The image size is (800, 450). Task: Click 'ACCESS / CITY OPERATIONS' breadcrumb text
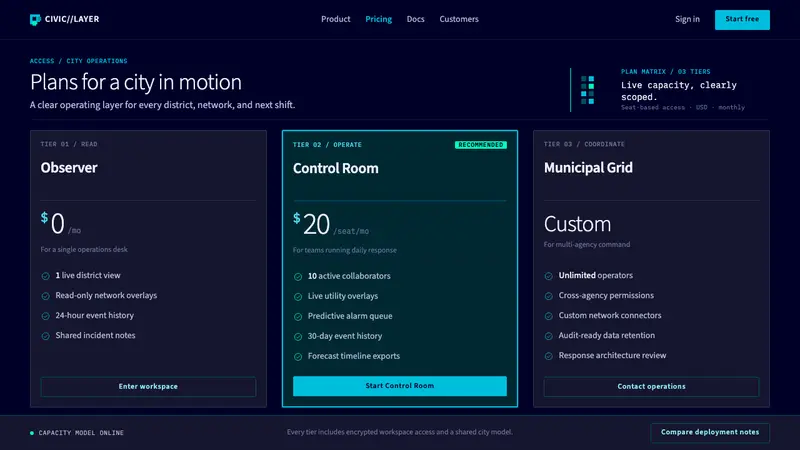(x=79, y=61)
